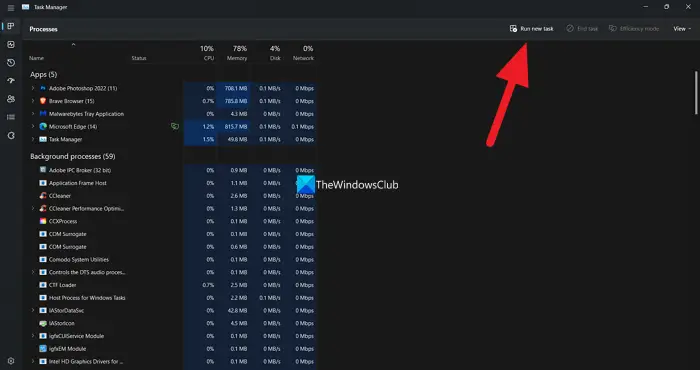The height and width of the screenshot is (370, 700).
Task: Click the CCleaner process icon
Action: [x=43, y=195]
